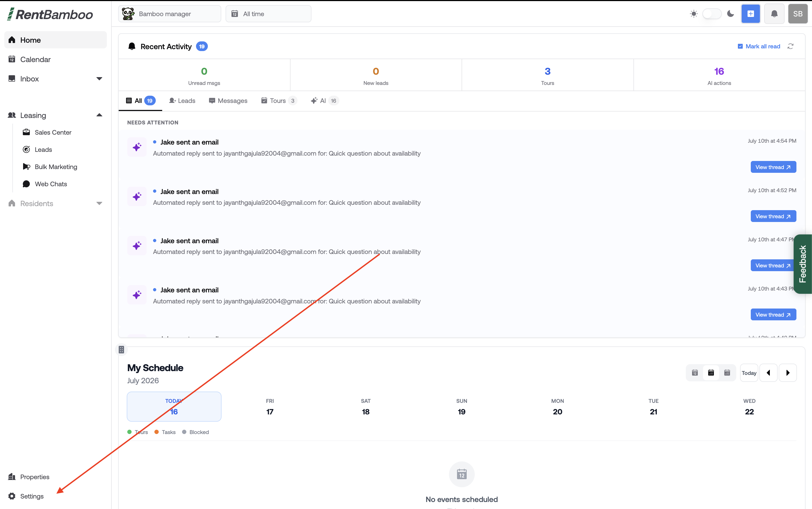Click the moon dark-mode icon
812x509 pixels.
[x=731, y=14]
